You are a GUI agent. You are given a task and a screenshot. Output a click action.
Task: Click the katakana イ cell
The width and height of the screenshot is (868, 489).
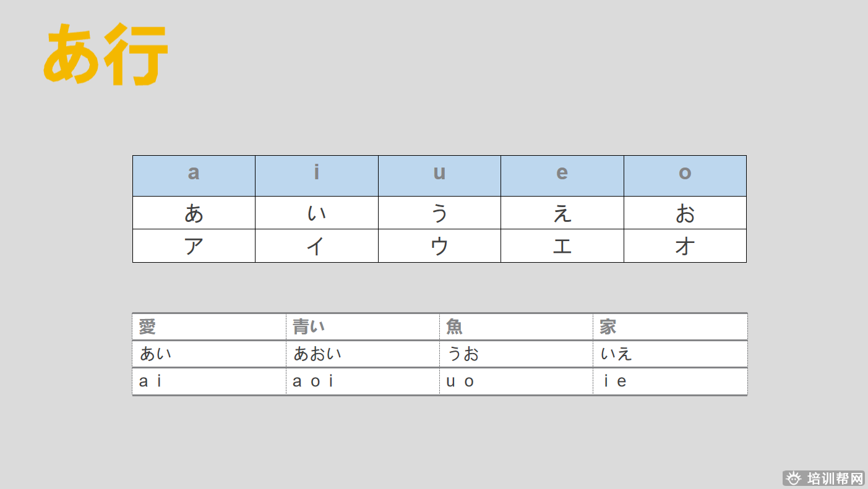click(316, 246)
